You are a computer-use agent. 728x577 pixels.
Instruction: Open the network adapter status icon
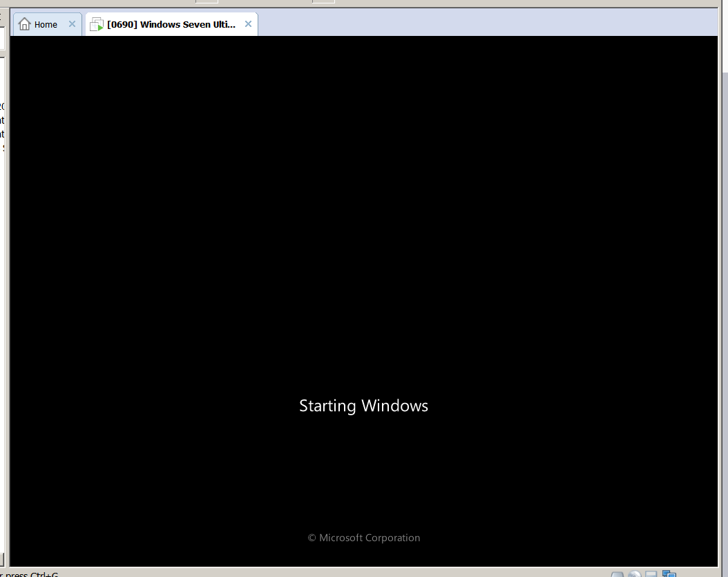(669, 574)
